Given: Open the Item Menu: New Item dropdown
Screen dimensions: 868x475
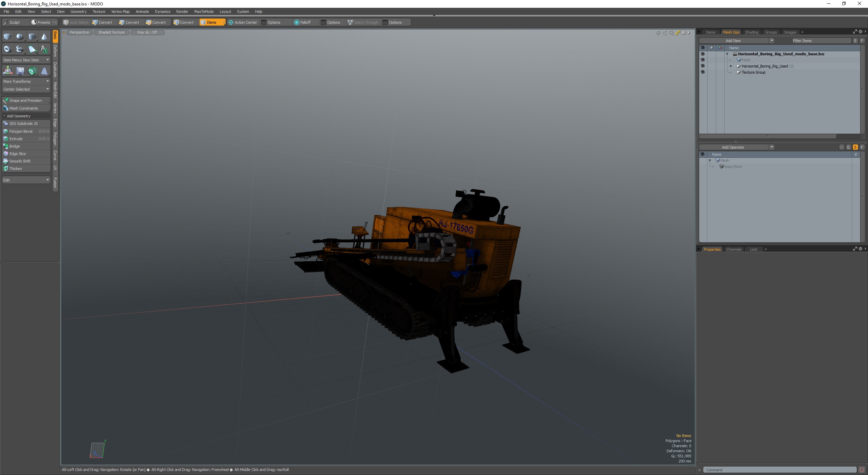Looking at the screenshot, I should (26, 60).
